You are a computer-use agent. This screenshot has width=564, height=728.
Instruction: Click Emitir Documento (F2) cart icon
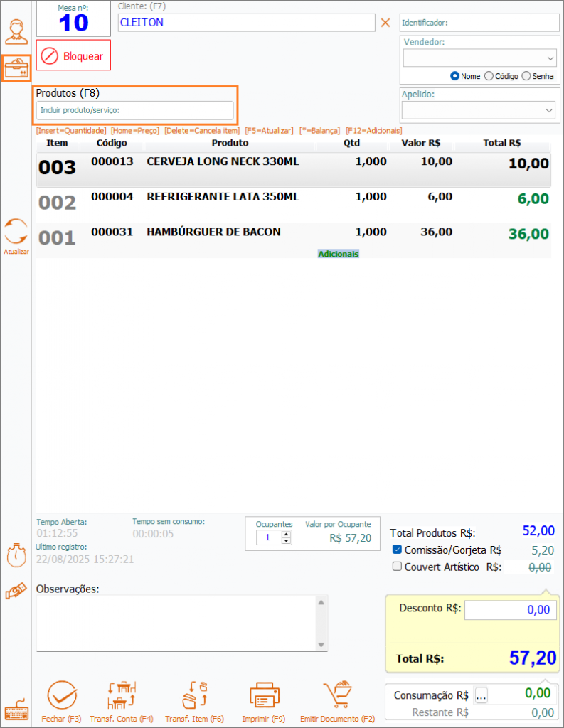tap(337, 696)
